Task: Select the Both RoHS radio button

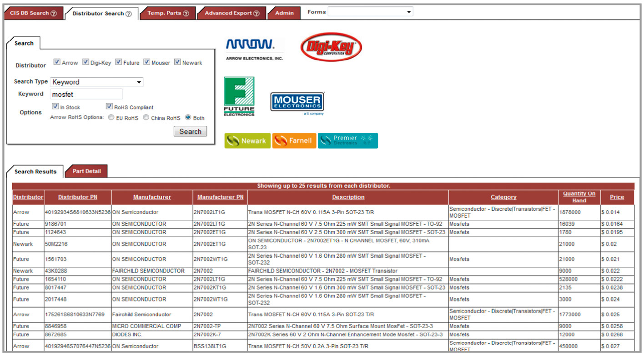Action: coord(188,117)
